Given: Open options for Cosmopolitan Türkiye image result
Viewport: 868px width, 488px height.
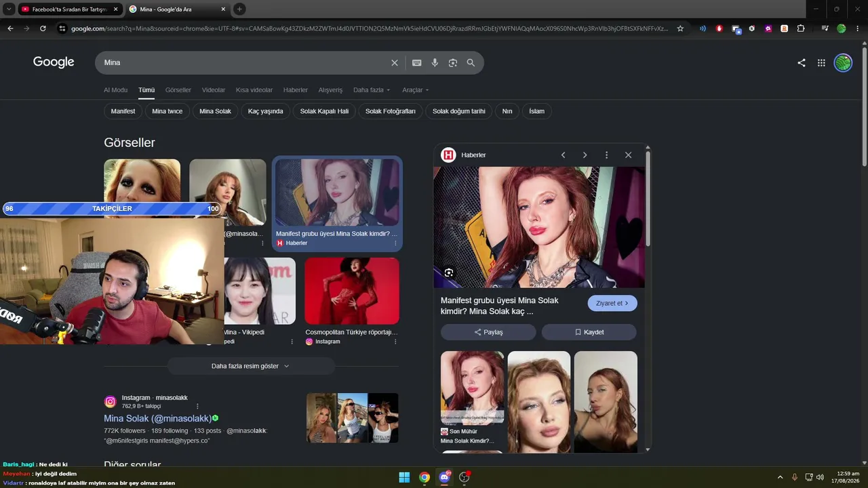Looking at the screenshot, I should pos(395,342).
